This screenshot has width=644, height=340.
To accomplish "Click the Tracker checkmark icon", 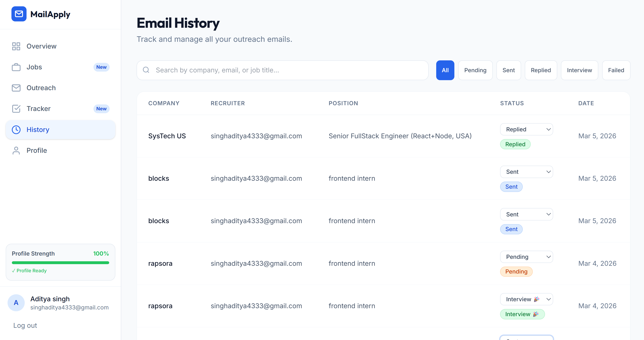I will pos(16,109).
